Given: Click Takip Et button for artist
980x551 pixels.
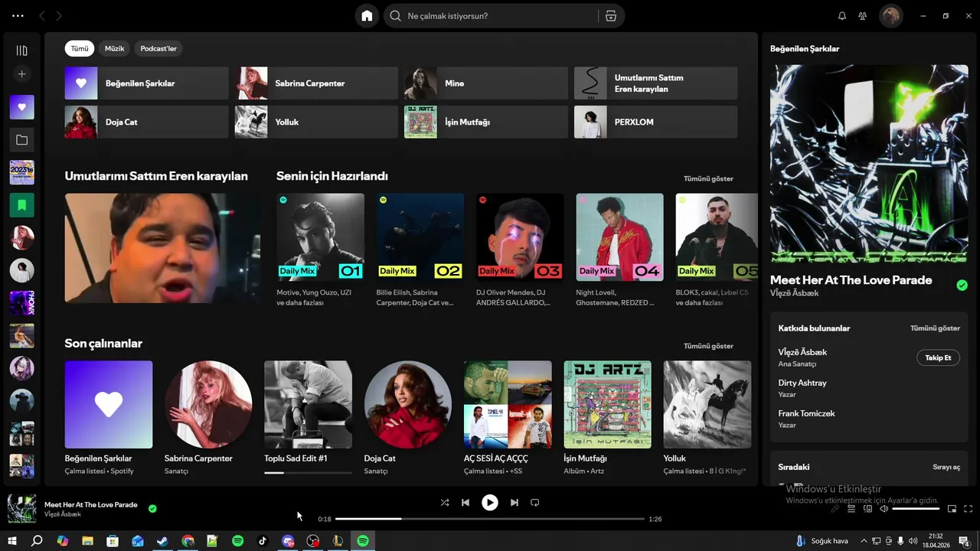Looking at the screenshot, I should pyautogui.click(x=938, y=357).
